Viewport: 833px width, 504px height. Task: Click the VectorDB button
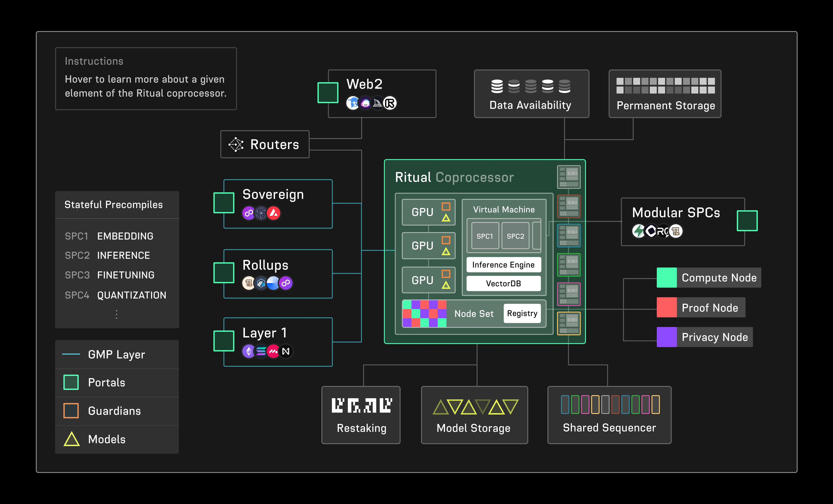(503, 284)
